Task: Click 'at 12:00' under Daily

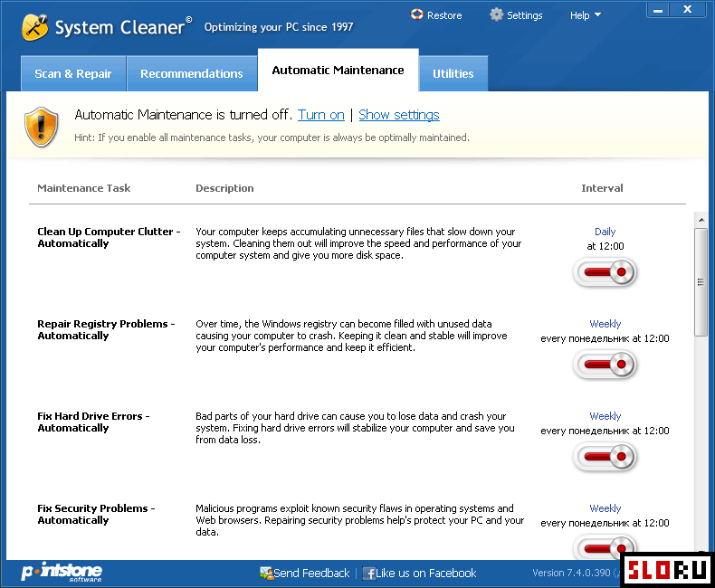Action: [605, 246]
